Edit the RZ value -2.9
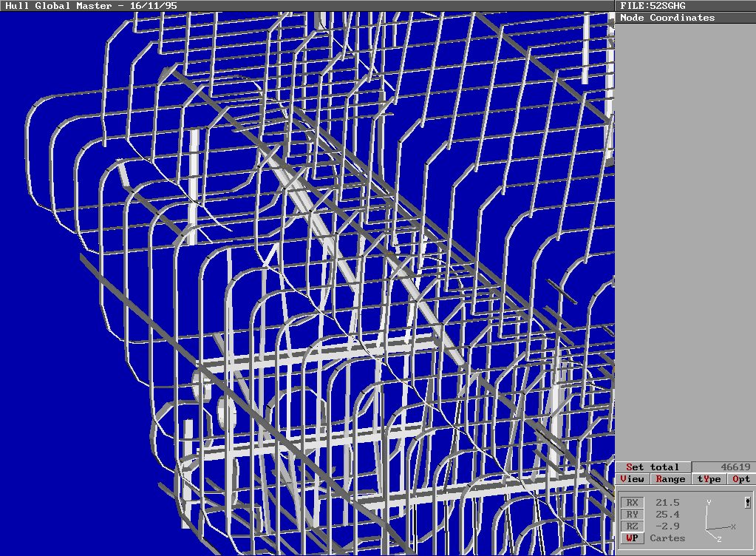Image resolution: width=756 pixels, height=556 pixels. 669,526
